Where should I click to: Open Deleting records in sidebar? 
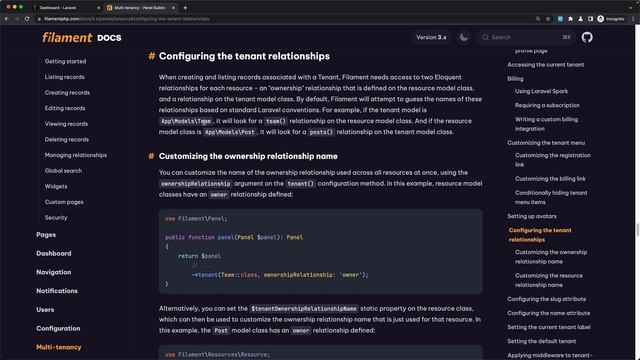click(67, 139)
